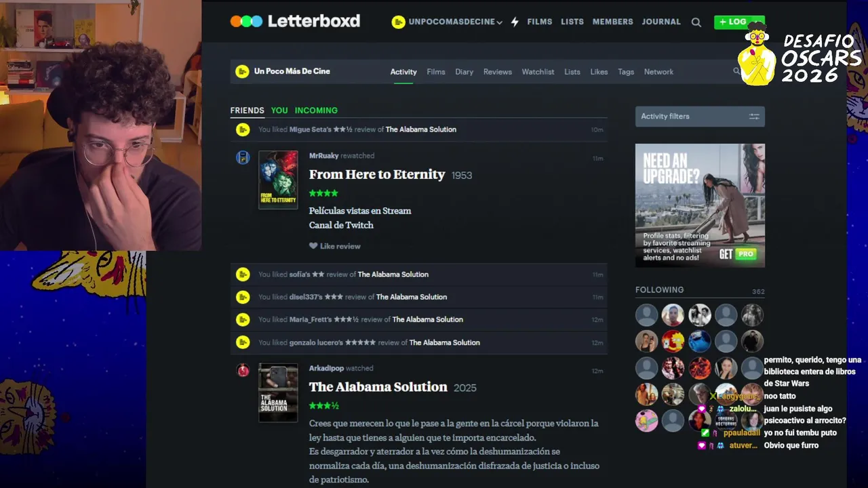Open the From Here to Eternity title

[377, 174]
